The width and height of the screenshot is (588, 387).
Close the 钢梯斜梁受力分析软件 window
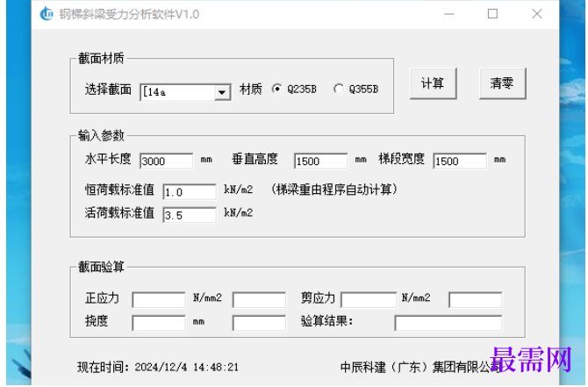(x=537, y=14)
